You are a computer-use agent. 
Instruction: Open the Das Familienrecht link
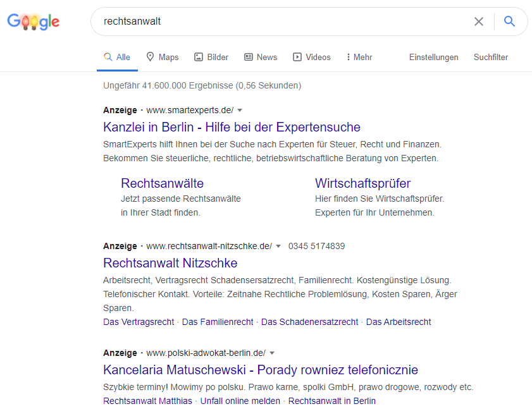218,322
